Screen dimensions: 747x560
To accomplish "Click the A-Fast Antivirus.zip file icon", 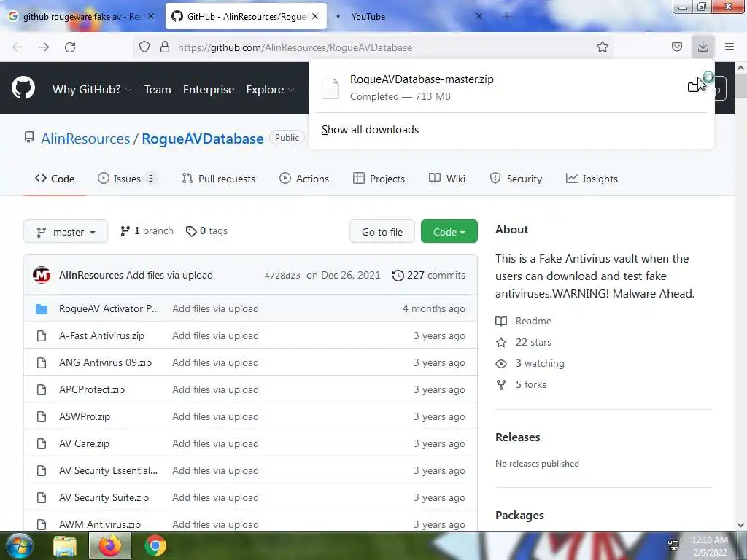I will tap(42, 335).
